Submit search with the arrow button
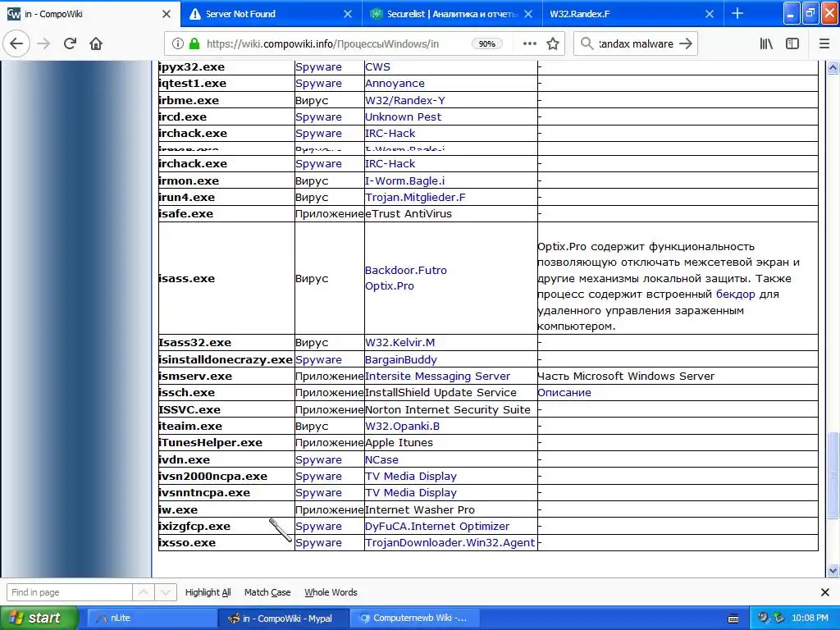This screenshot has height=630, width=840. pyautogui.click(x=686, y=43)
